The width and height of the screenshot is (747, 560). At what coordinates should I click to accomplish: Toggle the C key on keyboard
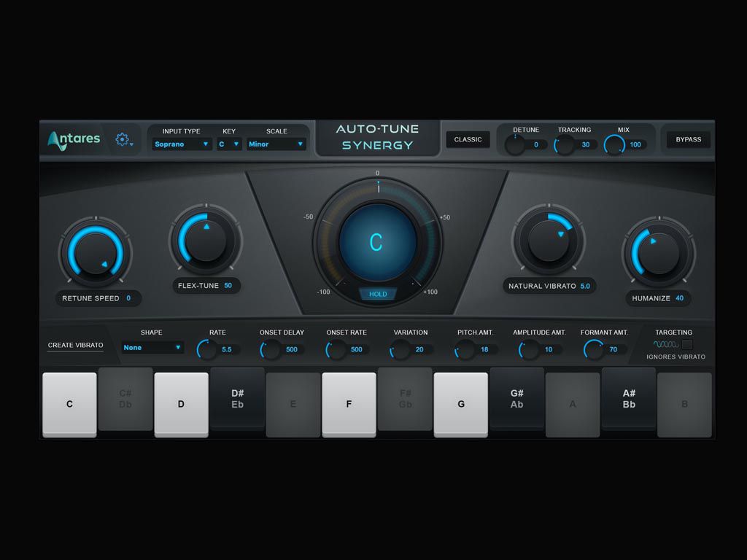(69, 404)
